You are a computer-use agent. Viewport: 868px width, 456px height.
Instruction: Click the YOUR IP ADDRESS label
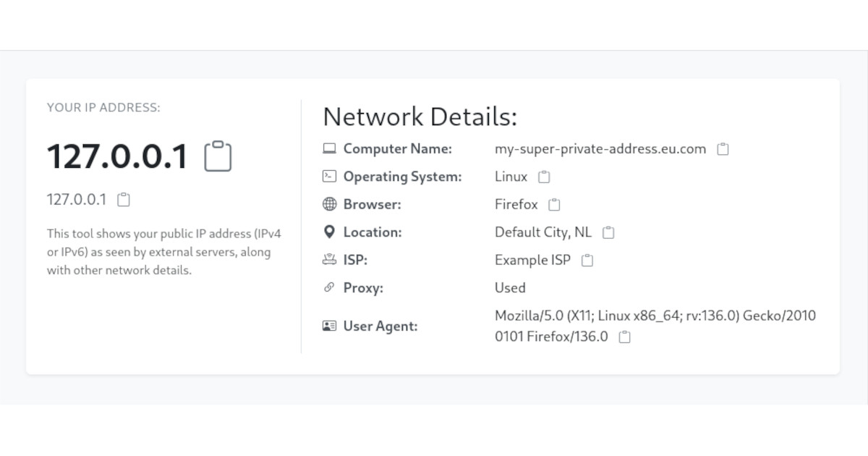103,107
